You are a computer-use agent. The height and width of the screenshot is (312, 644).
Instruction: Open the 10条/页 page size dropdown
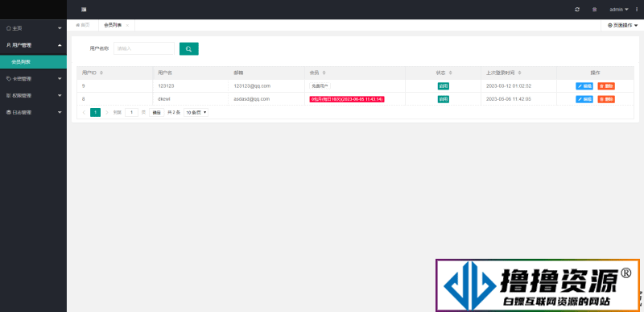pyautogui.click(x=196, y=112)
